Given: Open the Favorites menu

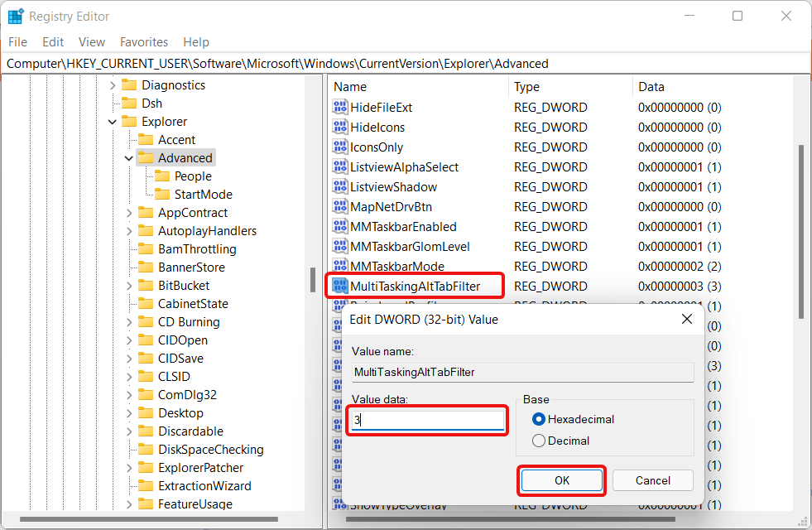Looking at the screenshot, I should (144, 42).
